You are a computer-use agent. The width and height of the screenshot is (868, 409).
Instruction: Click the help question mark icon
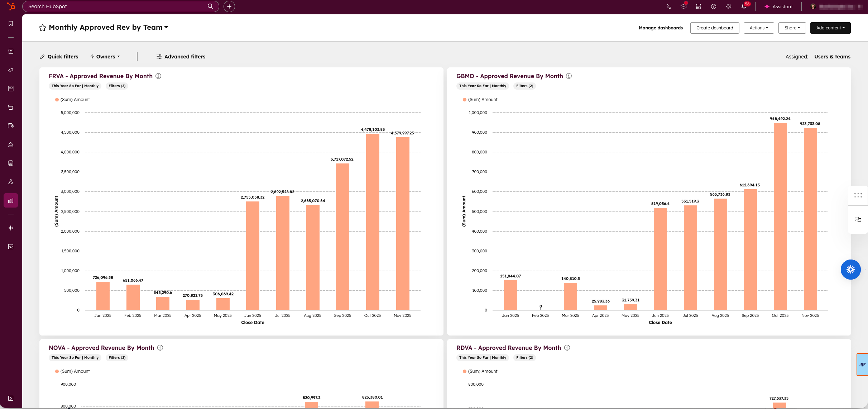(713, 6)
